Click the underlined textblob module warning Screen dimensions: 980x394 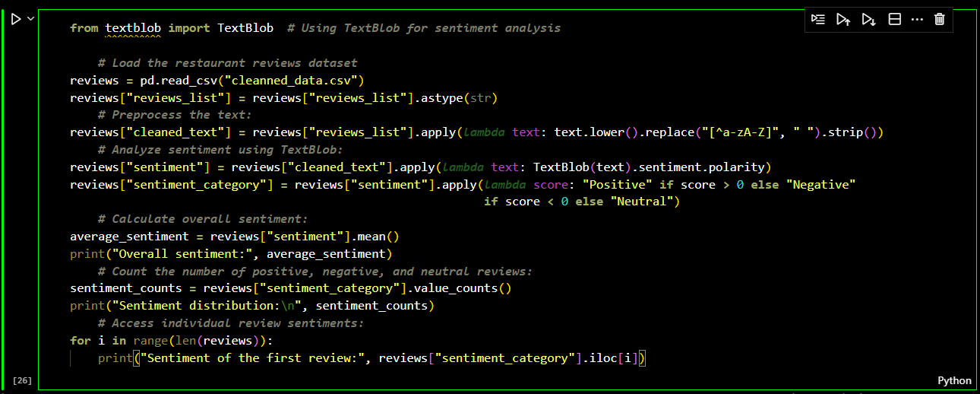[x=133, y=28]
